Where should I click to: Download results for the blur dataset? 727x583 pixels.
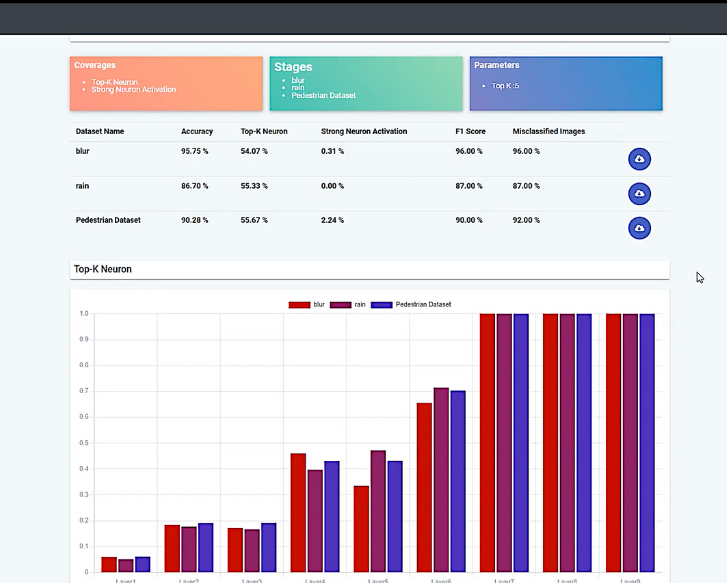point(639,160)
